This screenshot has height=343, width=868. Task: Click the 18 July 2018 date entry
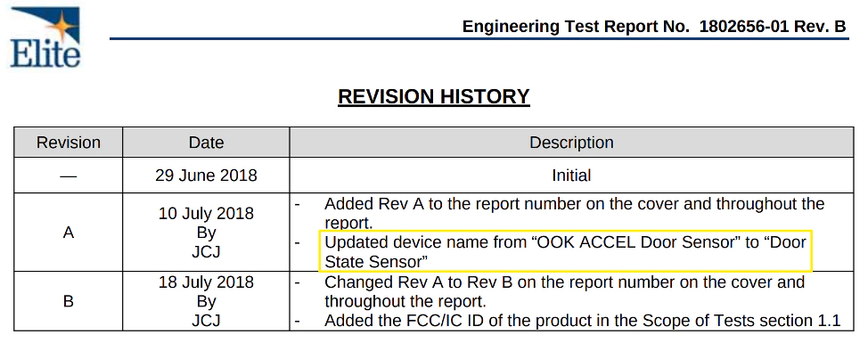(206, 282)
